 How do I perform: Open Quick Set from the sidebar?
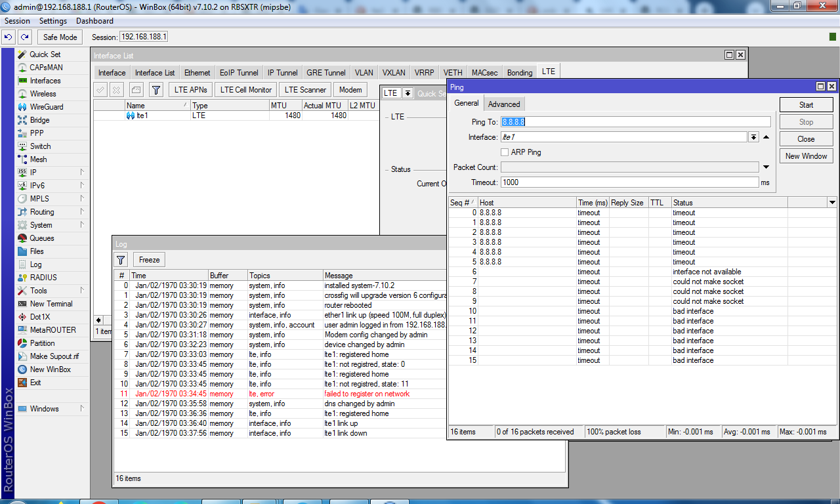coord(45,54)
